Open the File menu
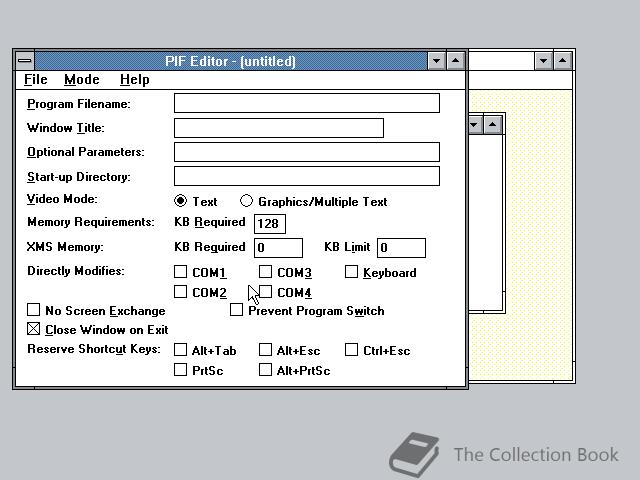Screen dimensions: 640x480 point(36,80)
